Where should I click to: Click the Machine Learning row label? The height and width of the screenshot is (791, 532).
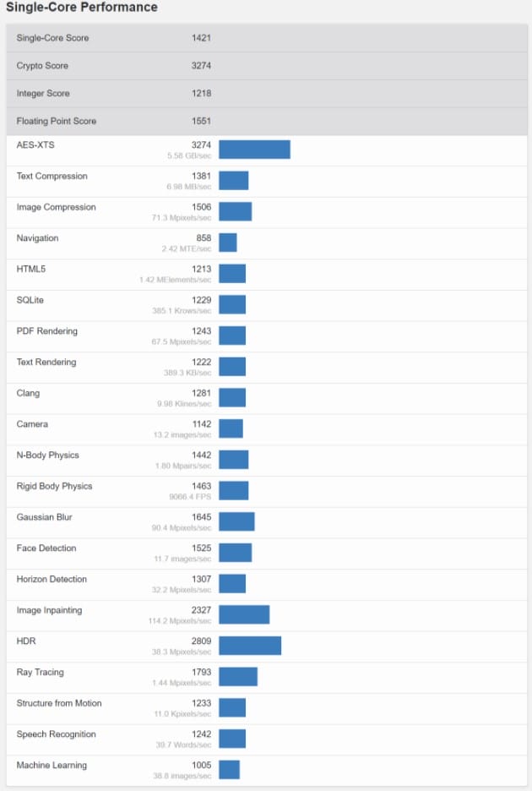(x=52, y=766)
